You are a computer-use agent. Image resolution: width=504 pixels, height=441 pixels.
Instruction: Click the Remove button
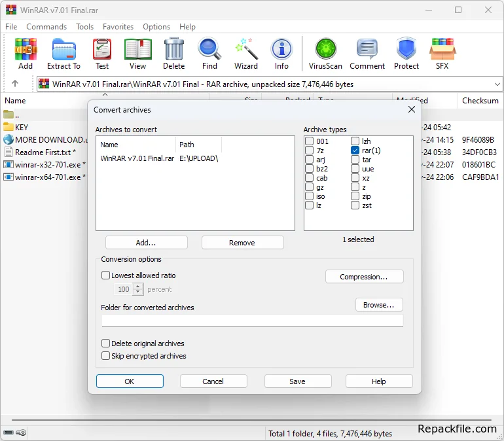coord(242,243)
